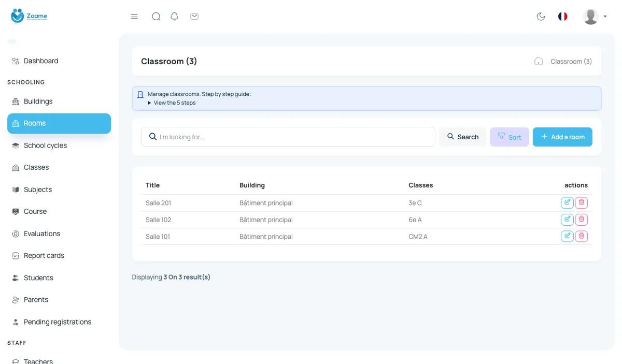The image size is (622, 364).
Task: Open Parents in sidebar
Action: [59, 299]
